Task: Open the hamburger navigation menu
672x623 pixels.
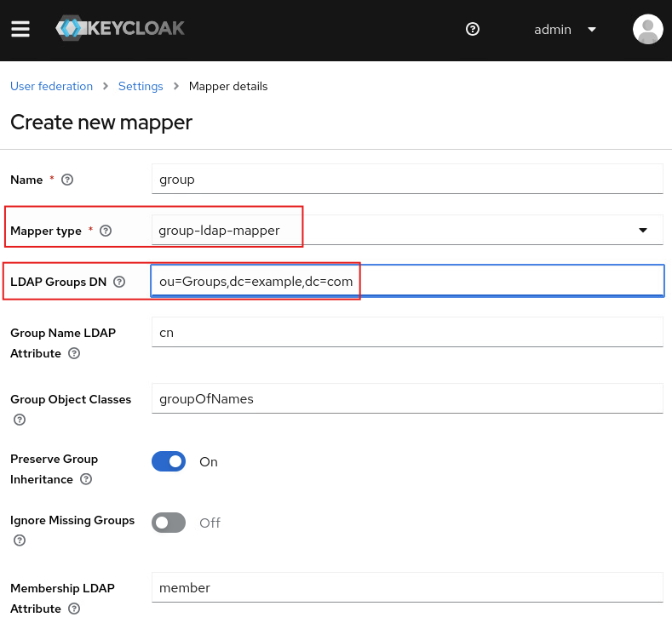Action: click(20, 29)
